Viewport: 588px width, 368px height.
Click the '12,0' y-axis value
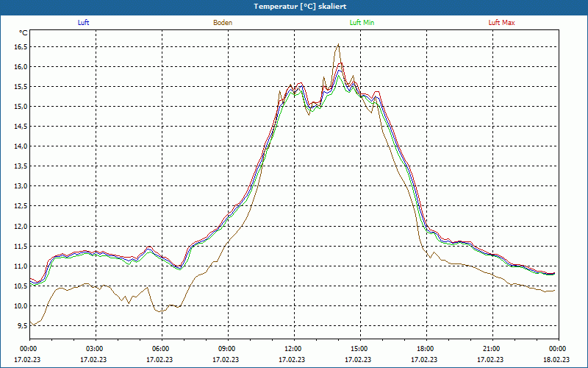click(21, 227)
